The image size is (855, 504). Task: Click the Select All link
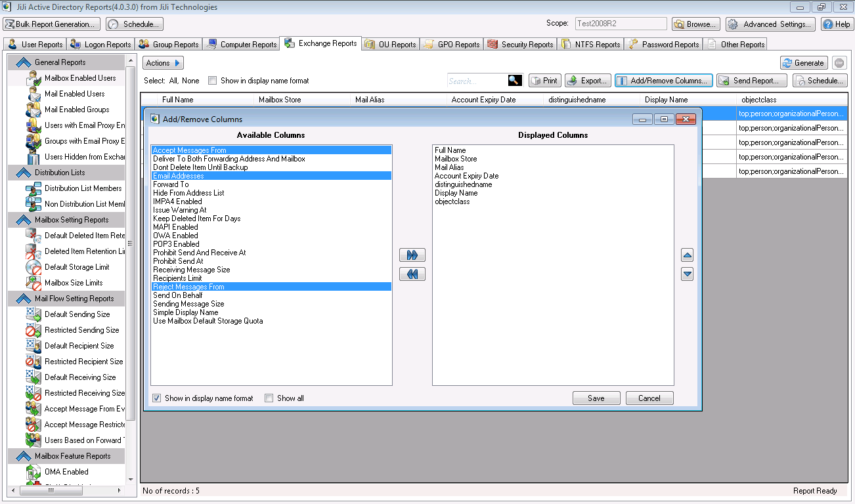pyautogui.click(x=174, y=81)
